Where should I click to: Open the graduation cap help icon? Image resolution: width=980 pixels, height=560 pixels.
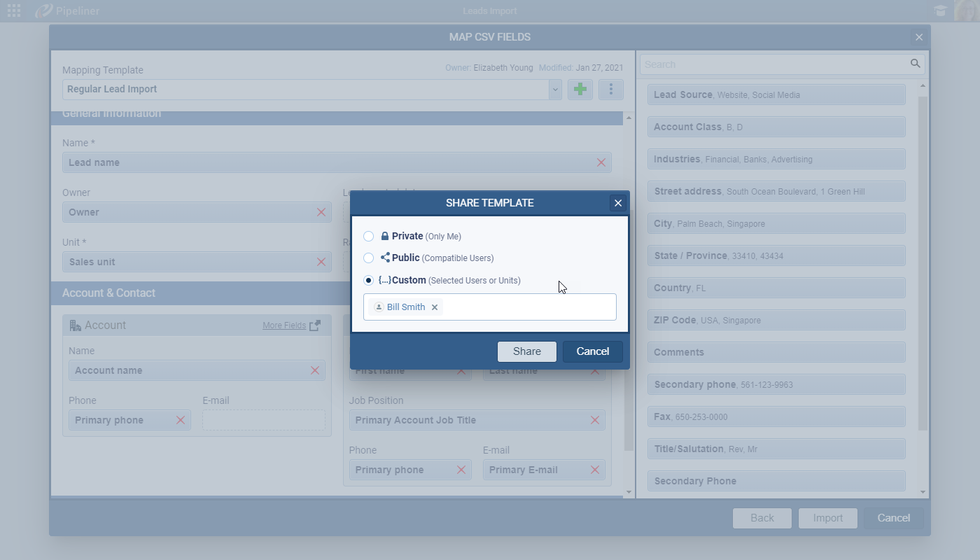(x=939, y=11)
